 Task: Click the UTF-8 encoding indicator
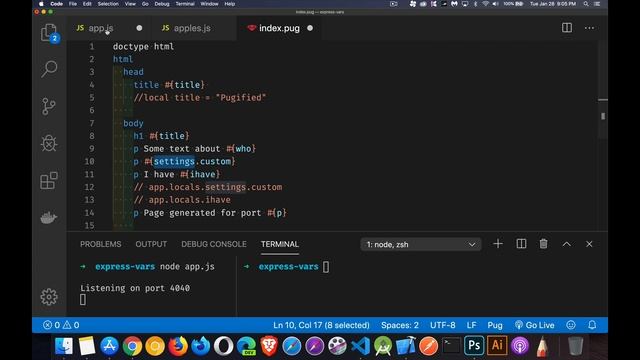pyautogui.click(x=442, y=325)
